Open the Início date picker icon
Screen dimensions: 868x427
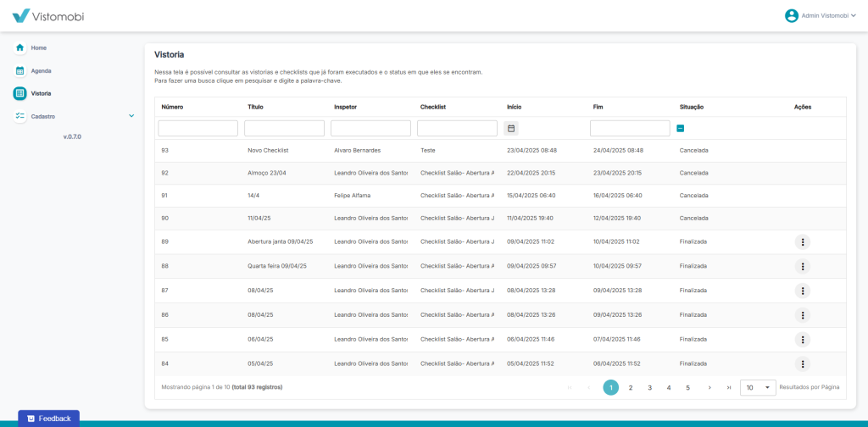pyautogui.click(x=511, y=128)
